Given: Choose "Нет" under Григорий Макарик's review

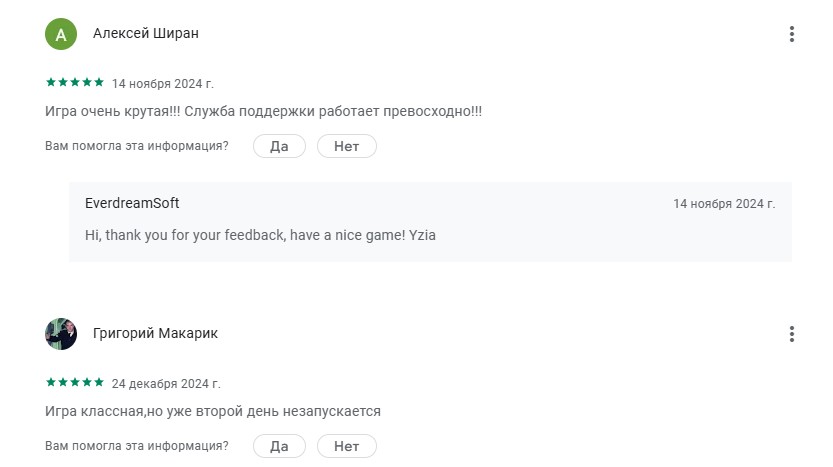Looking at the screenshot, I should point(347,446).
